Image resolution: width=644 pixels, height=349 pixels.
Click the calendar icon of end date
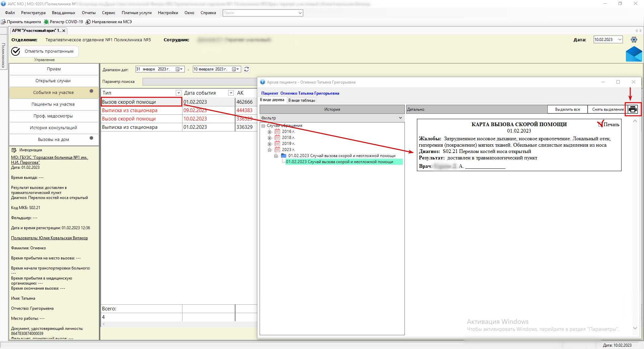(x=234, y=69)
